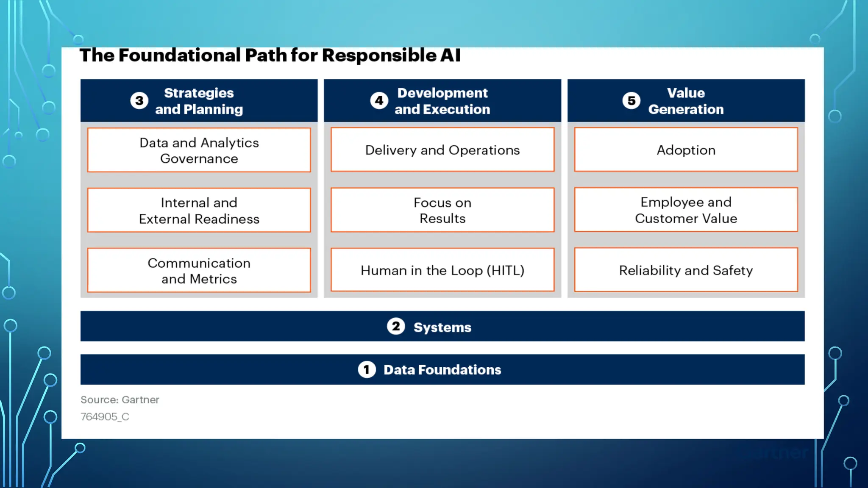The image size is (868, 488).
Task: Click the Communication and Metrics box
Action: click(x=199, y=270)
